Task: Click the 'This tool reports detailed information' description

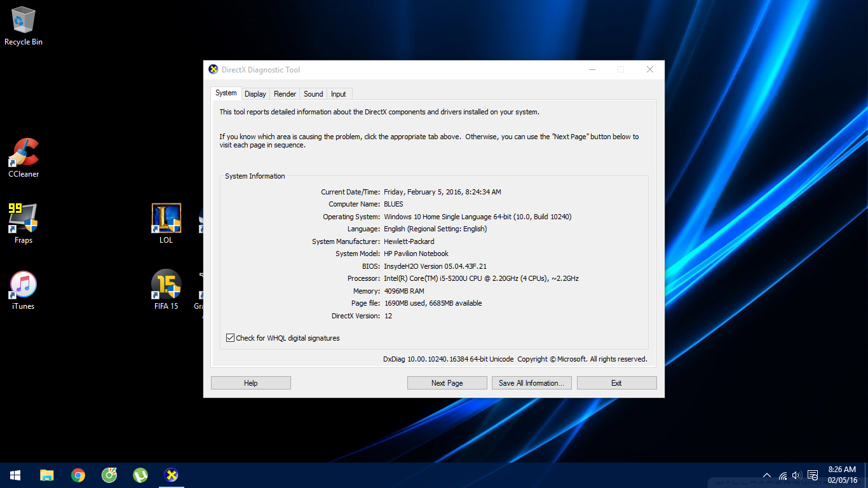Action: [379, 112]
